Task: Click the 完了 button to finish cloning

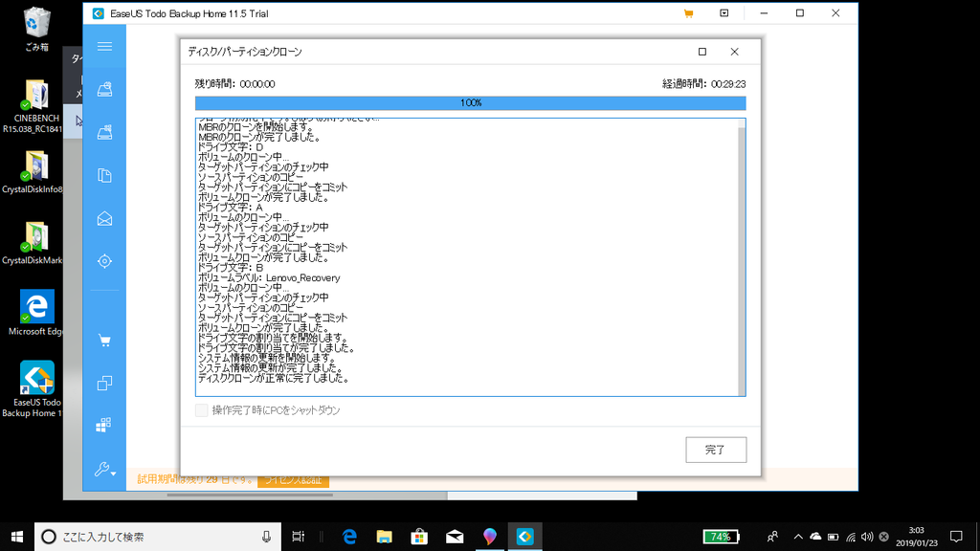Action: click(x=716, y=450)
